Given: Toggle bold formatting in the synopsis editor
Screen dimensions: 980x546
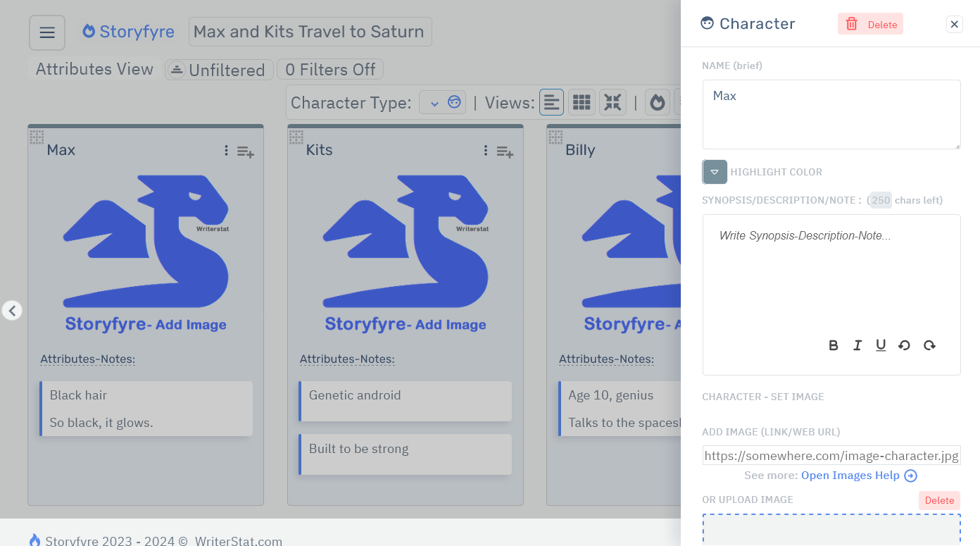Looking at the screenshot, I should [x=833, y=345].
